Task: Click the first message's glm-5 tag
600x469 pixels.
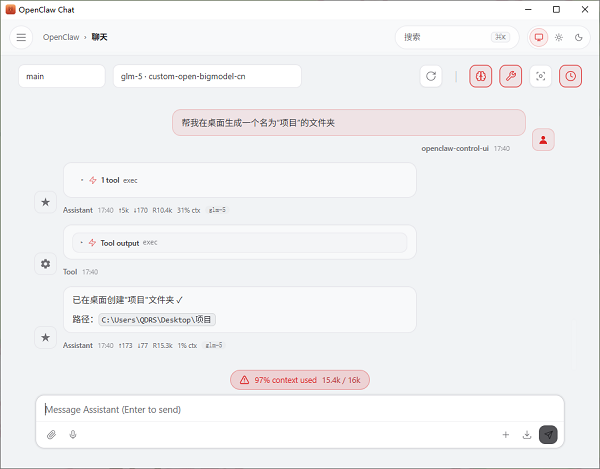Action: pos(217,210)
